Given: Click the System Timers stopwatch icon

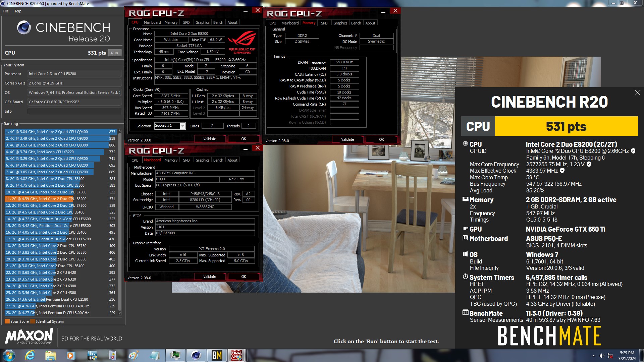Looking at the screenshot, I should 465,277.
